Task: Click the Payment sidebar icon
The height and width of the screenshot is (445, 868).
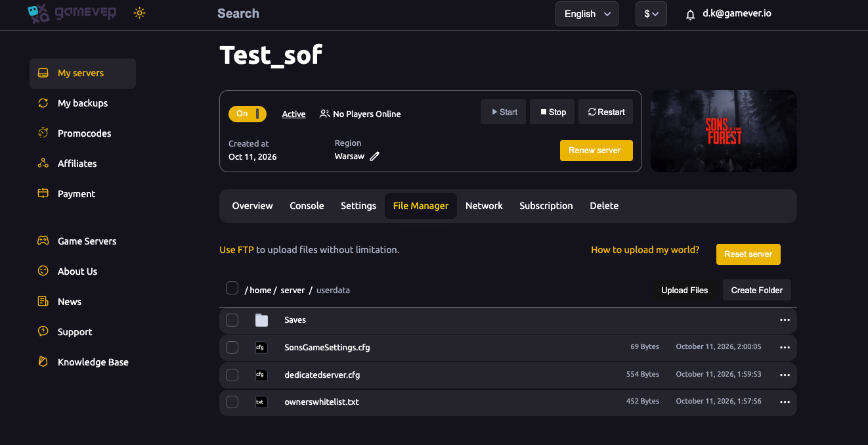Action: [43, 194]
